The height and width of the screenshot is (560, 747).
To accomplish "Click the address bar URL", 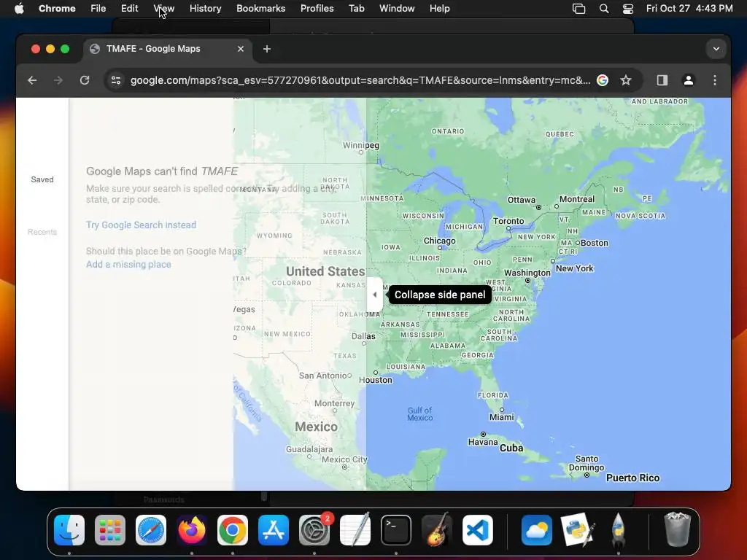I will coord(360,80).
